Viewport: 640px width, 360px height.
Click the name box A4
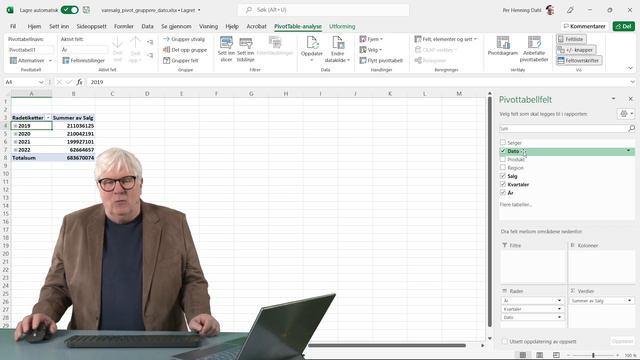(24, 82)
